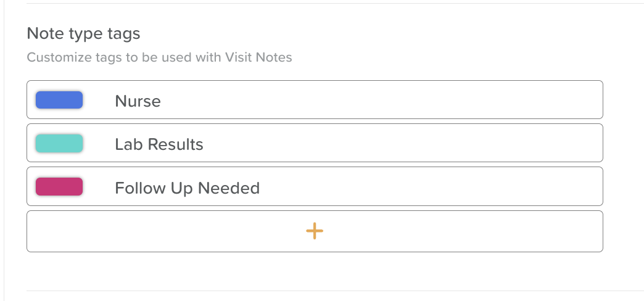Image resolution: width=644 pixels, height=301 pixels.
Task: Edit the Lab Results tag name
Action: [159, 144]
